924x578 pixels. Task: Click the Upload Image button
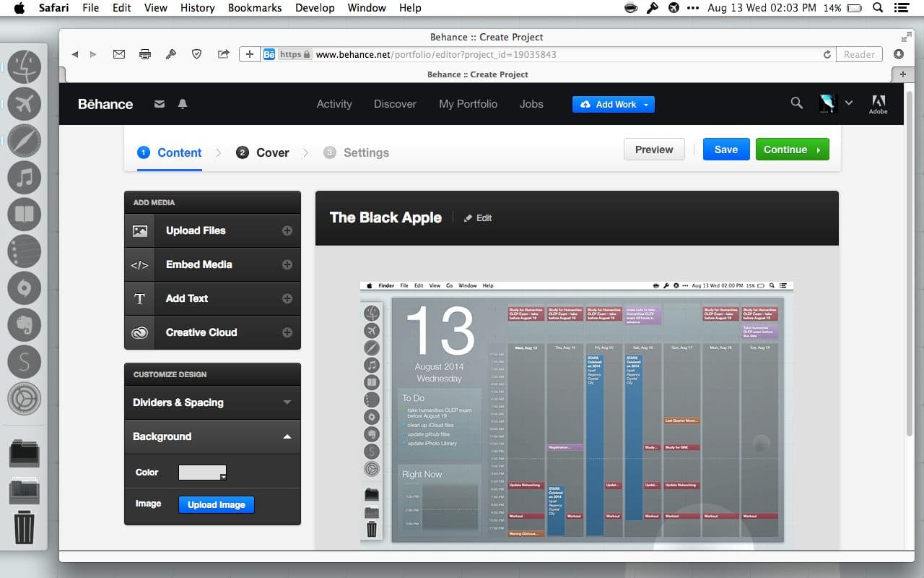point(217,504)
